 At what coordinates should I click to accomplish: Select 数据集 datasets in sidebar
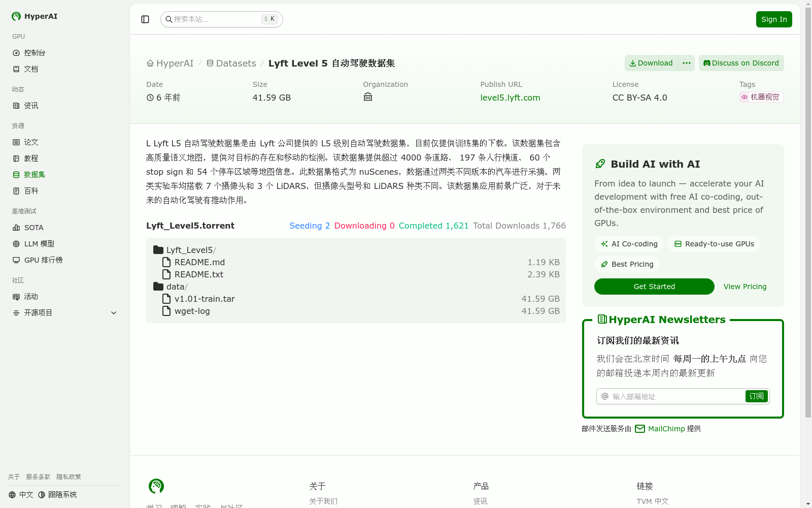[64, 175]
